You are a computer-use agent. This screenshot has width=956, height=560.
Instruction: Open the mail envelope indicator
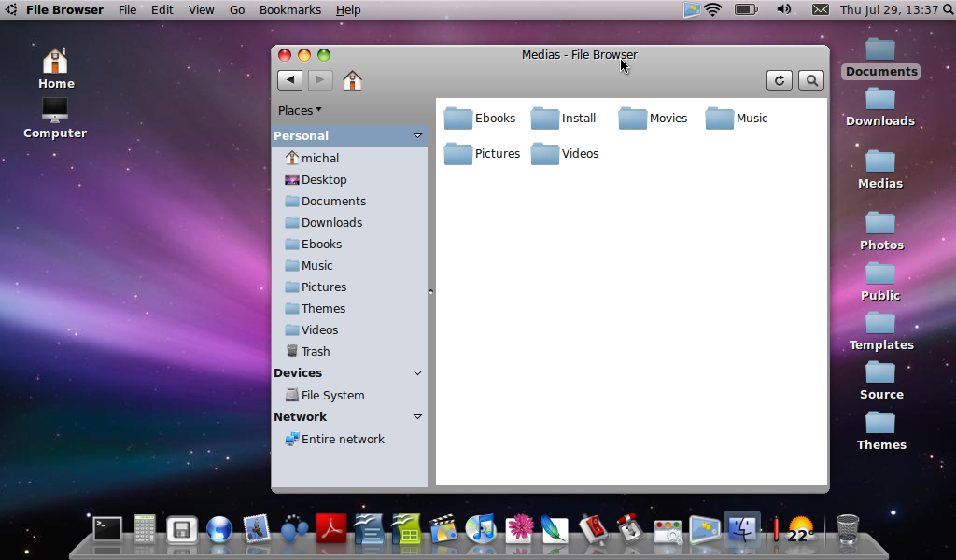click(x=821, y=9)
